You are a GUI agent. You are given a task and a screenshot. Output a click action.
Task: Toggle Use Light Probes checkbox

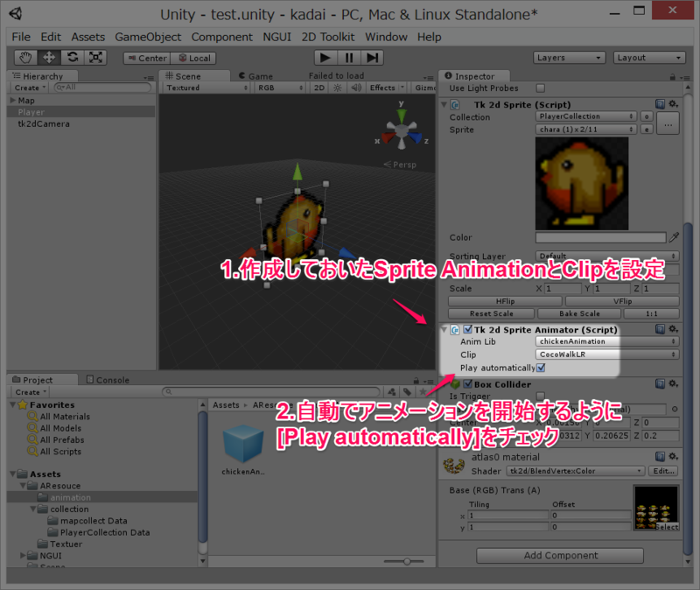541,88
